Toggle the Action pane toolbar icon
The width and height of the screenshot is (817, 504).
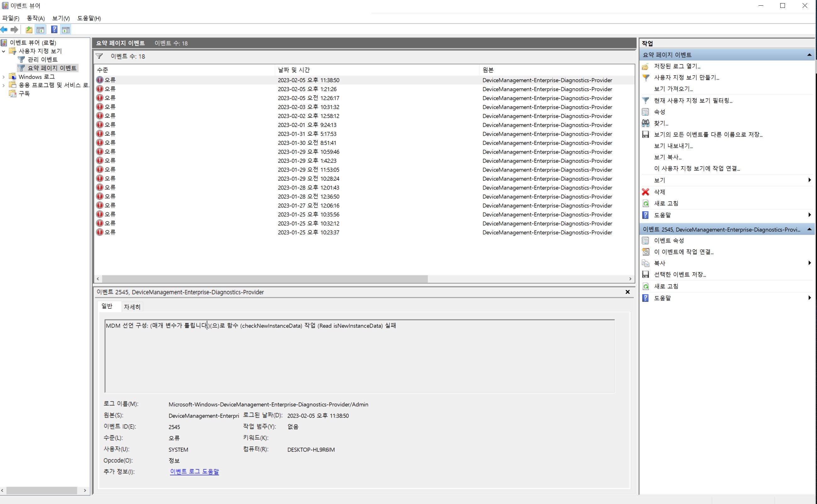pos(66,30)
